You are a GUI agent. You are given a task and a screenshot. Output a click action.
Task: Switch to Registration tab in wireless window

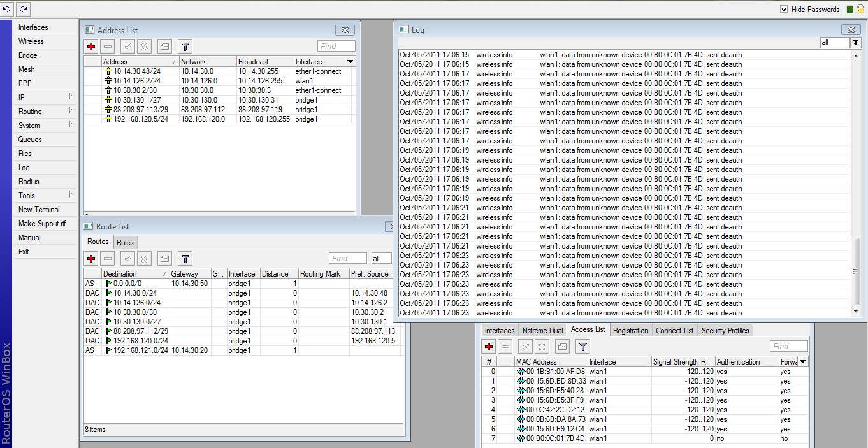(630, 331)
